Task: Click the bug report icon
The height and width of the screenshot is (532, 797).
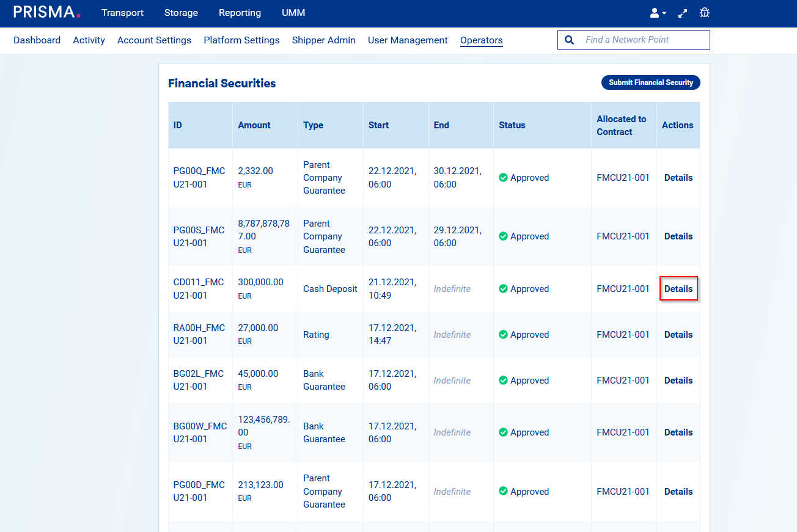Action: 704,13
